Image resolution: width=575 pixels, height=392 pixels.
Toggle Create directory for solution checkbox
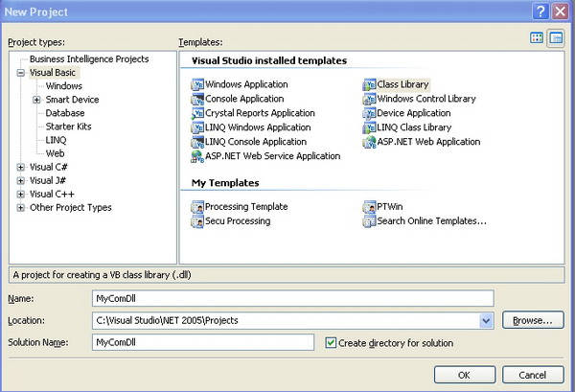click(331, 343)
